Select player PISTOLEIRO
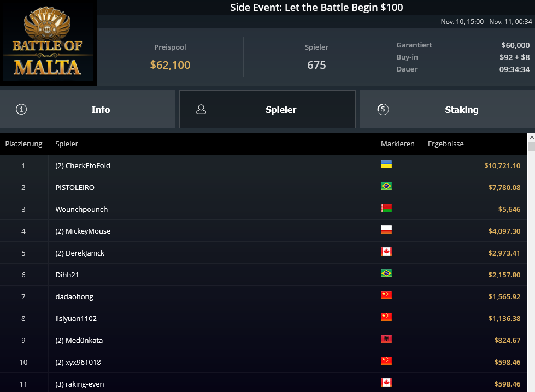This screenshot has height=392, width=535. pyautogui.click(x=75, y=187)
